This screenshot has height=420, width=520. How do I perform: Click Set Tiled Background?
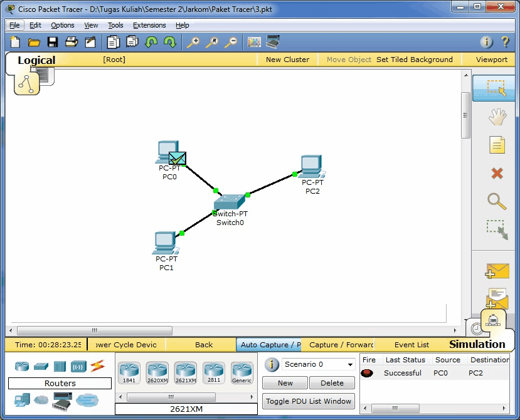(414, 60)
